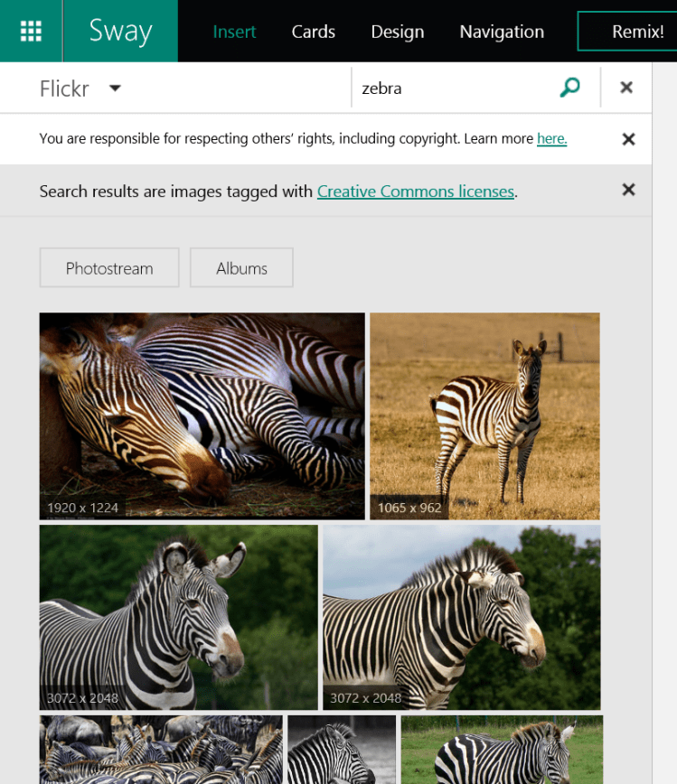This screenshot has height=784, width=677.
Task: Switch to the Cards tab
Action: (x=314, y=32)
